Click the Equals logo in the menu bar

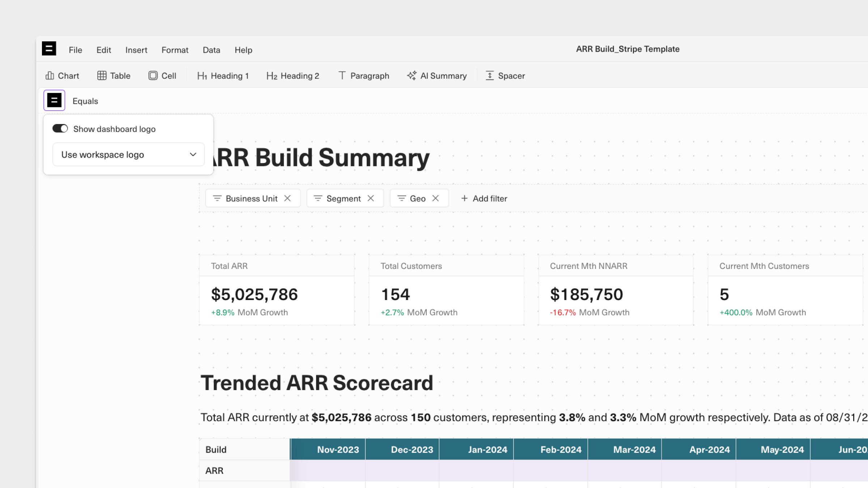pos(49,48)
